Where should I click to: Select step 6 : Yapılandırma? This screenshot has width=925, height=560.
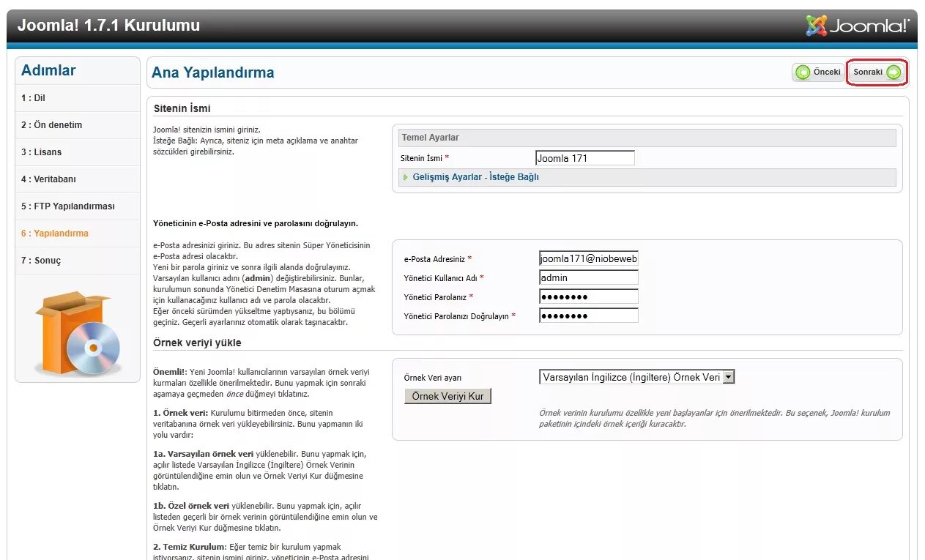click(77, 234)
